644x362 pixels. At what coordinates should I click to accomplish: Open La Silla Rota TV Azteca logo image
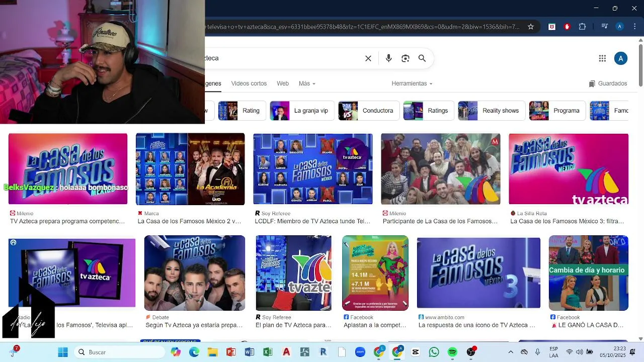(x=569, y=169)
